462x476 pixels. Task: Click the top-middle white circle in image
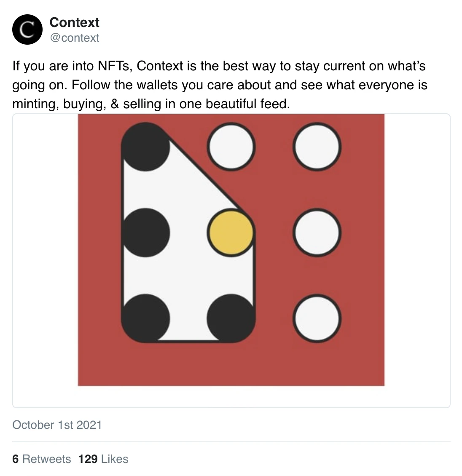pos(231,147)
